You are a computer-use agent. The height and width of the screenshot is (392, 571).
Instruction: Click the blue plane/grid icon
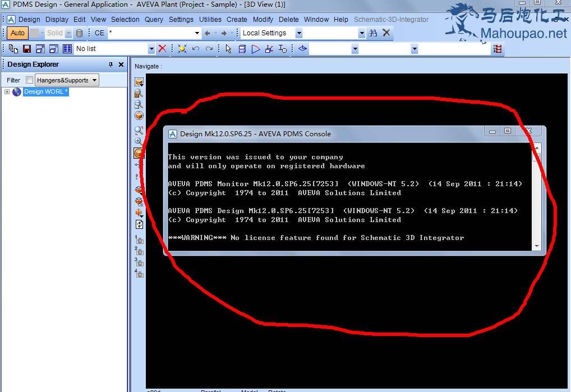(x=303, y=48)
